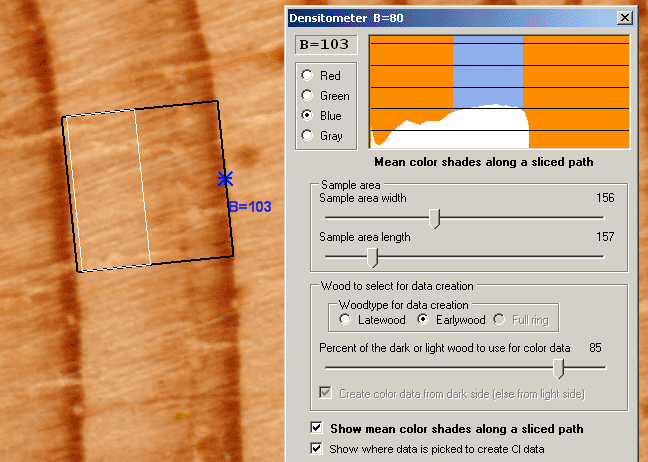
Task: Toggle Create color data from dark side checkbox
Action: (x=325, y=393)
